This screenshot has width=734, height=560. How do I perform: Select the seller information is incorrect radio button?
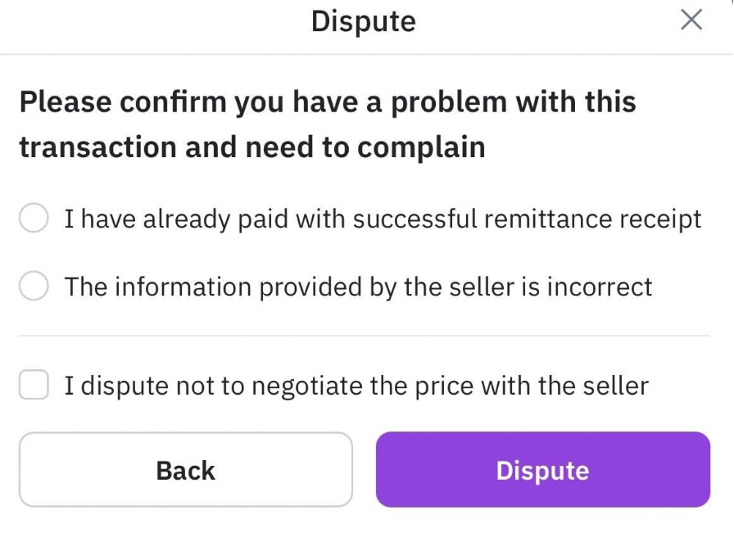click(x=34, y=287)
